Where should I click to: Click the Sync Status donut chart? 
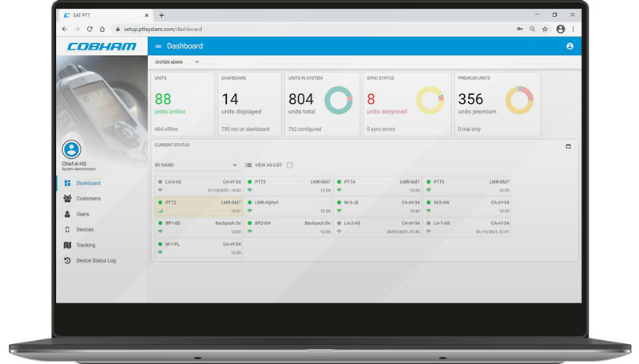tap(430, 100)
